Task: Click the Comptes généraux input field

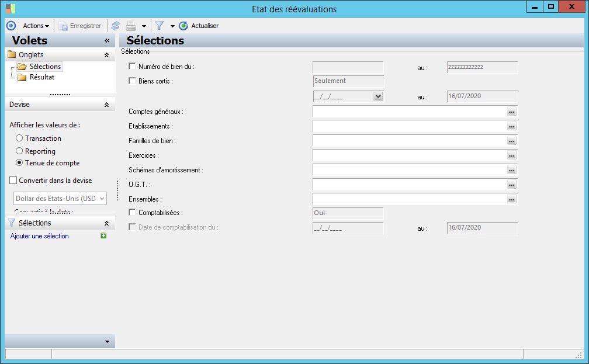Action: (410, 112)
